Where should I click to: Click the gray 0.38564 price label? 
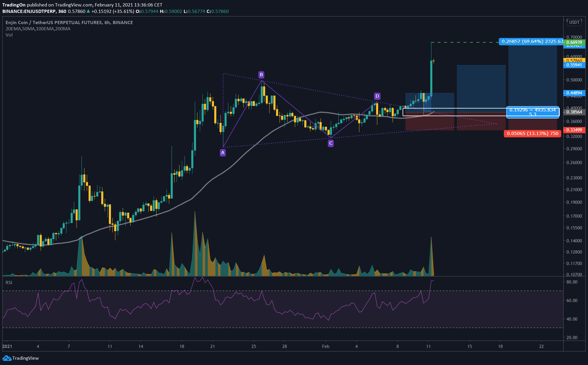pos(574,112)
